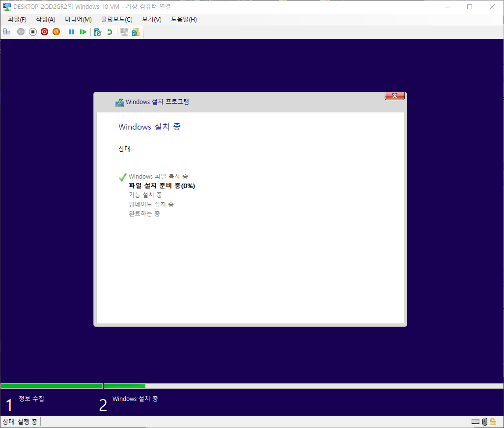Open the 작업(A) menu
504x428 pixels.
tap(46, 19)
